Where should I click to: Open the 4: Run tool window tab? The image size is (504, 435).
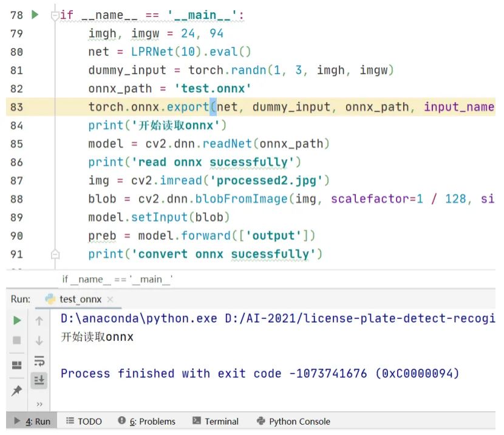pos(32,421)
